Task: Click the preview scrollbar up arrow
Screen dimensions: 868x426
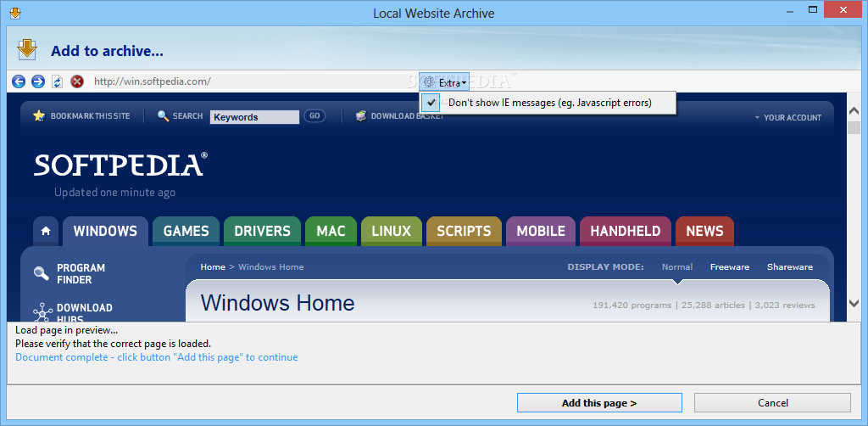Action: point(854,111)
